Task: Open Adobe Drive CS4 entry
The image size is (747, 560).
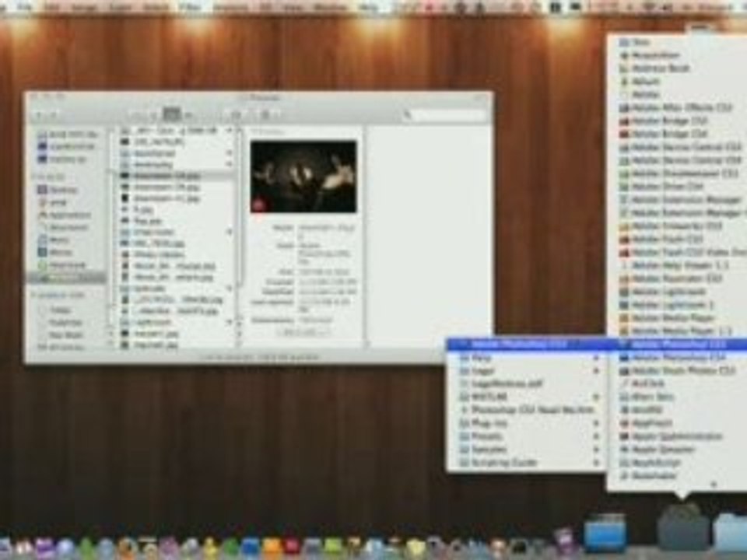Action: pos(662,187)
